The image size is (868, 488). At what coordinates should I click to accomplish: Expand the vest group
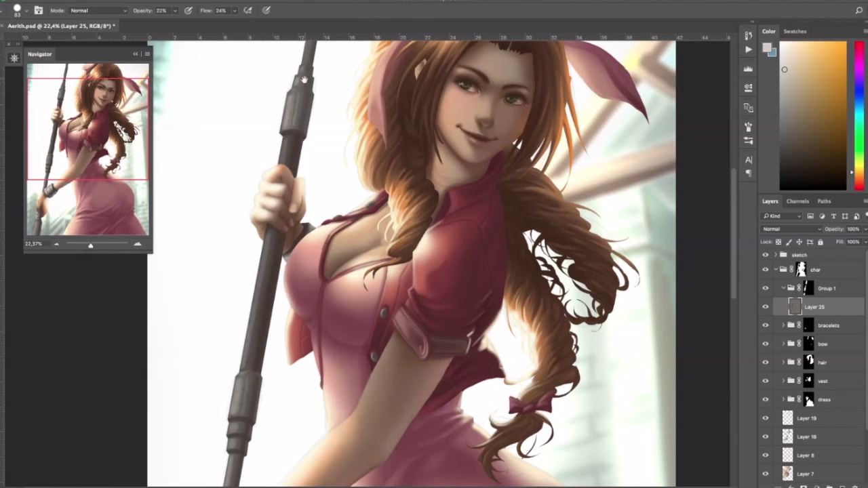pos(783,381)
